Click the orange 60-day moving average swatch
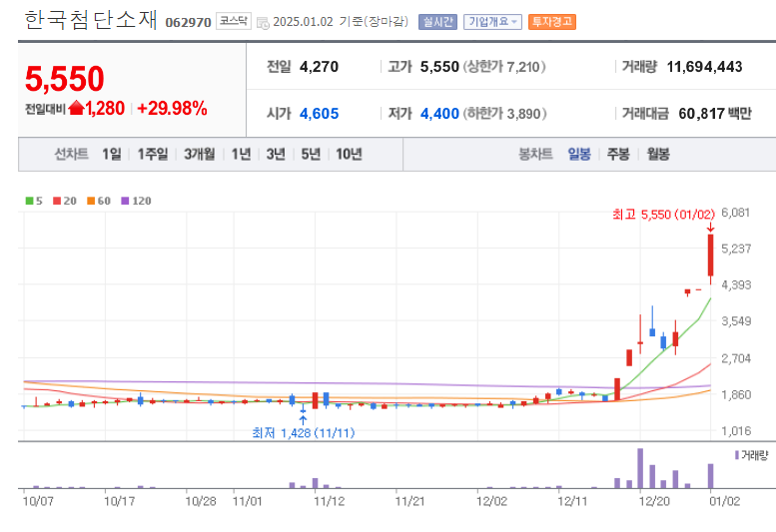 [91, 201]
